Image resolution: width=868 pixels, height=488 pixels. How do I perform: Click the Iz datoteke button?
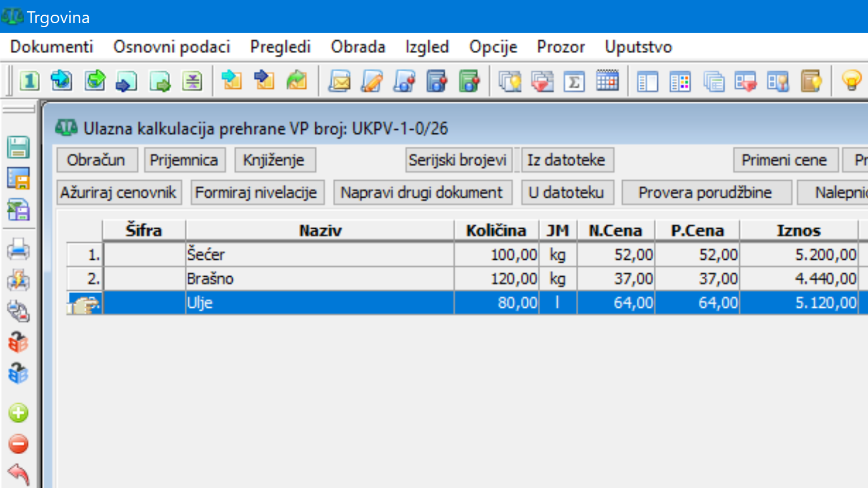(x=566, y=160)
